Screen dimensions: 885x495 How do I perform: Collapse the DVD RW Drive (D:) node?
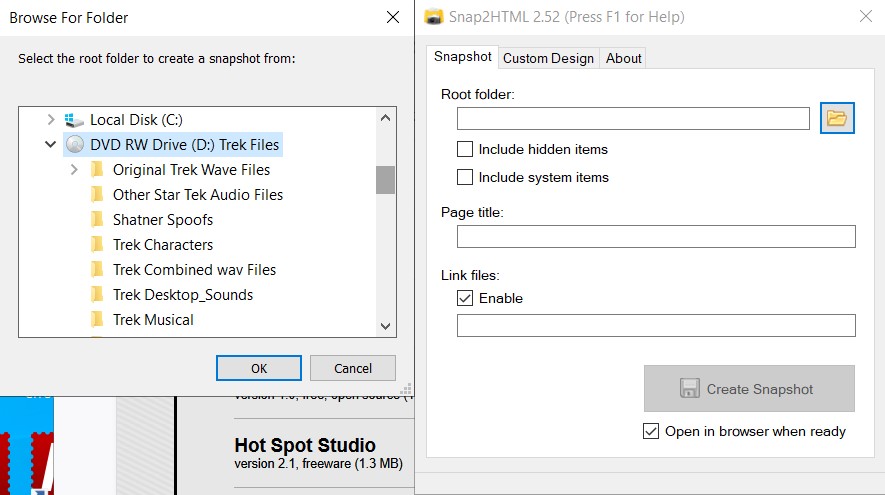pyautogui.click(x=50, y=144)
